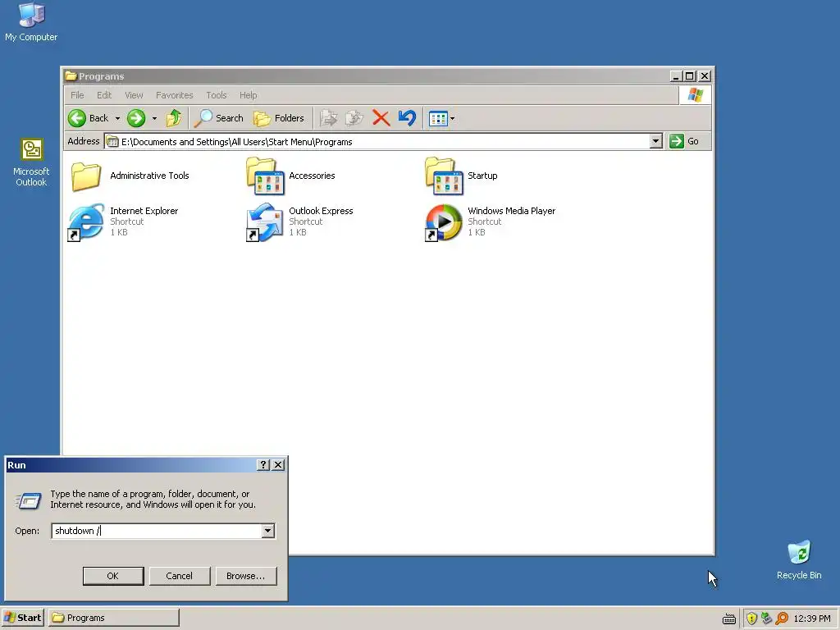Select the Windows Media Player shortcut icon

point(444,221)
